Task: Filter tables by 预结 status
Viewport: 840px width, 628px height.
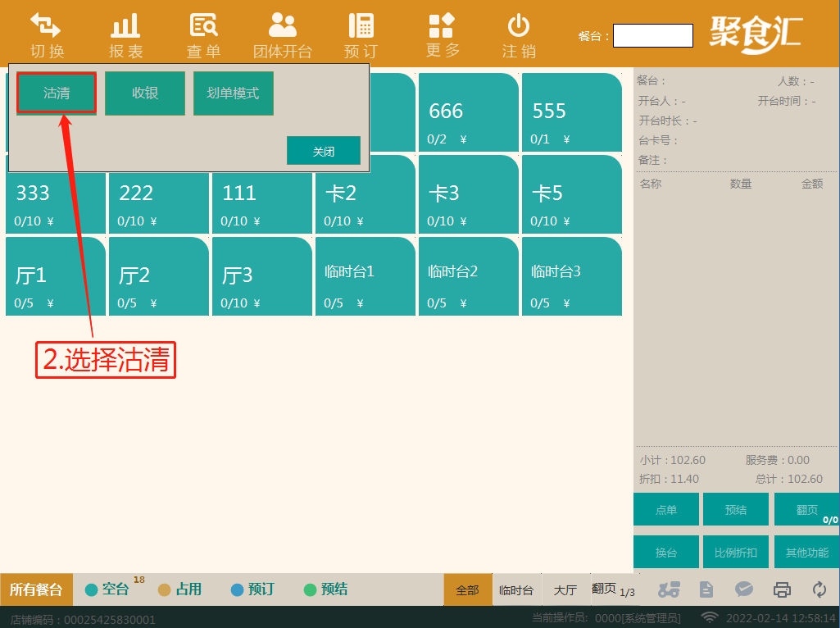Action: tap(325, 590)
